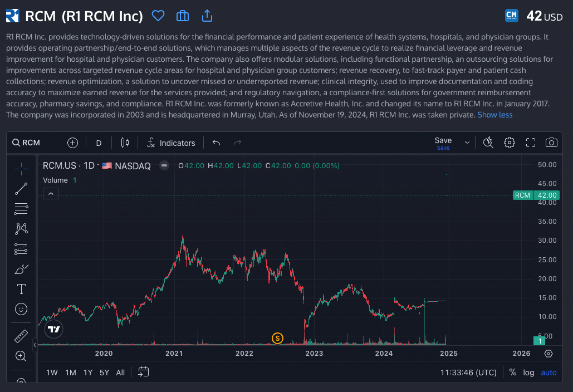Click the TradingView logo on chart
Screen dimensions: 573x392
point(53,329)
